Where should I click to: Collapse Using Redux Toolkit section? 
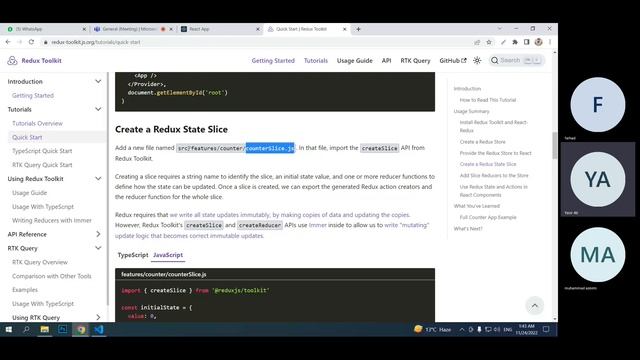click(x=98, y=179)
